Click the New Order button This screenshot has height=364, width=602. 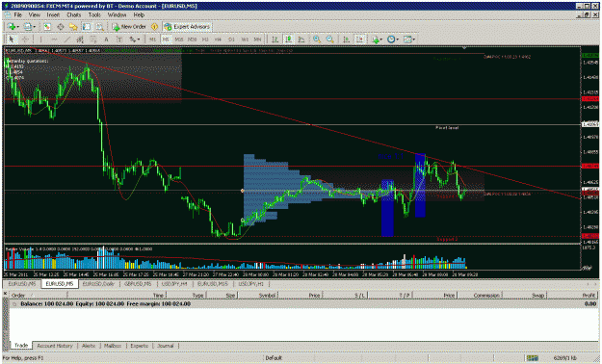click(129, 27)
